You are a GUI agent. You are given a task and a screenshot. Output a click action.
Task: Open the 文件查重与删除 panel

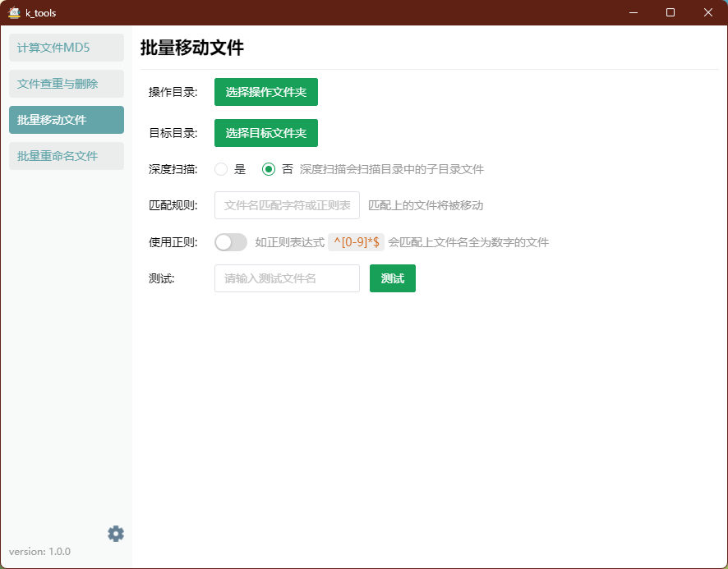[67, 84]
